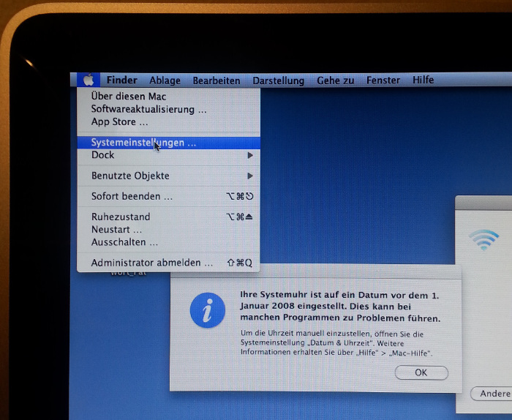Click the 'Um die Uhrzeit manuell einzustellen' text
This screenshot has width=512, height=420.
point(336,343)
